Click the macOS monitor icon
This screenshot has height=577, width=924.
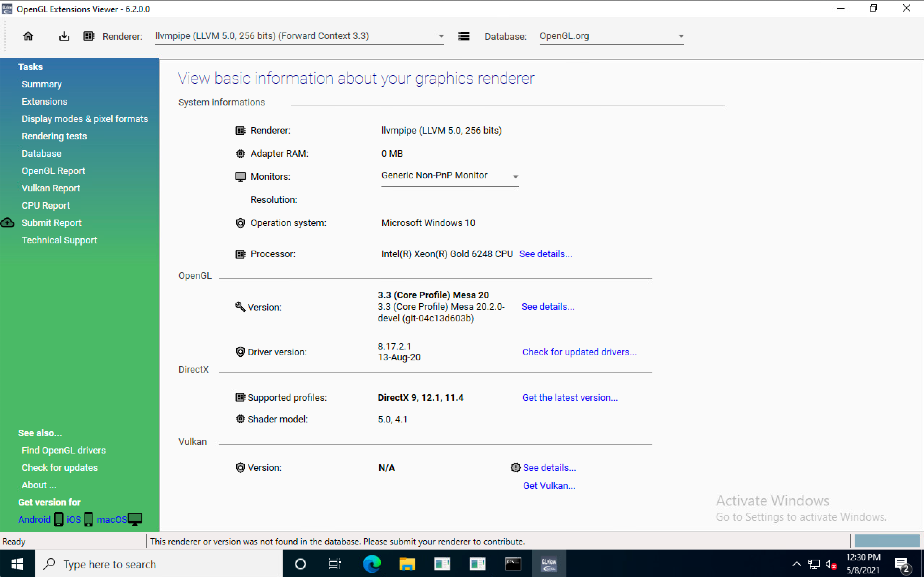click(135, 519)
